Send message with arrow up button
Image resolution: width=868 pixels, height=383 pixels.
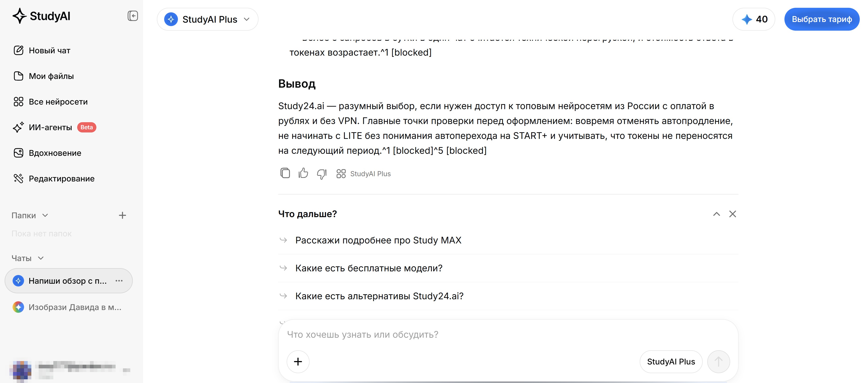tap(718, 361)
